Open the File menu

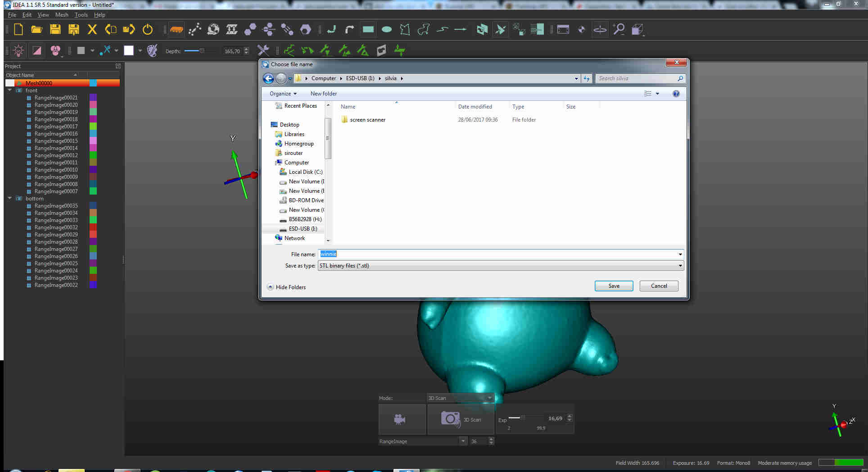click(x=12, y=15)
